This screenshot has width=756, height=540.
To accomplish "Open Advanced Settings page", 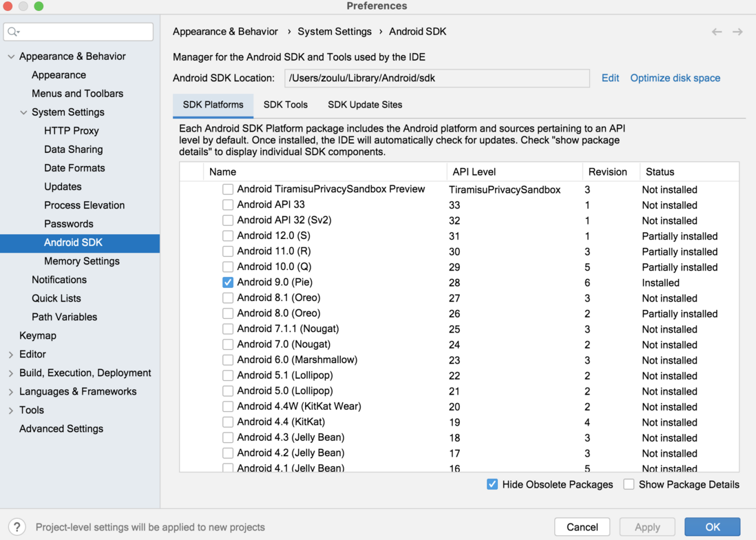I will (x=61, y=429).
